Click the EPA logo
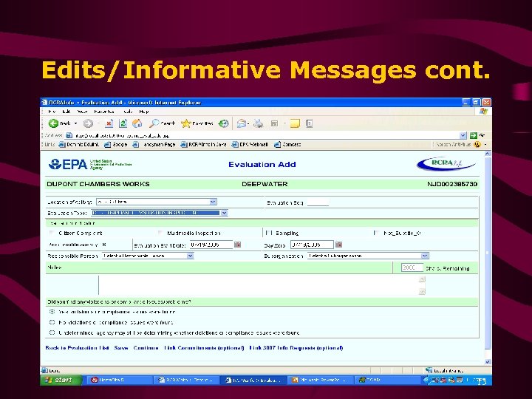The image size is (532, 399). tap(68, 164)
